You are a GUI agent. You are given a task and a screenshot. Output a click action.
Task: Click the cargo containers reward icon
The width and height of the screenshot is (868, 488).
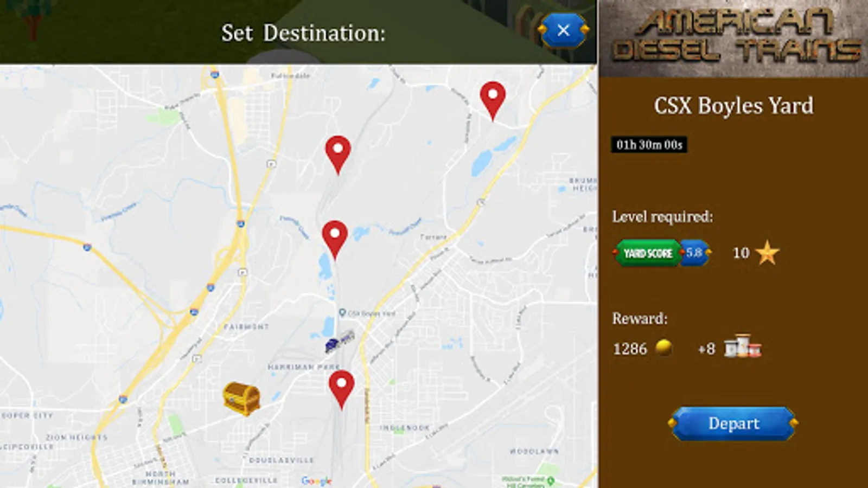743,346
